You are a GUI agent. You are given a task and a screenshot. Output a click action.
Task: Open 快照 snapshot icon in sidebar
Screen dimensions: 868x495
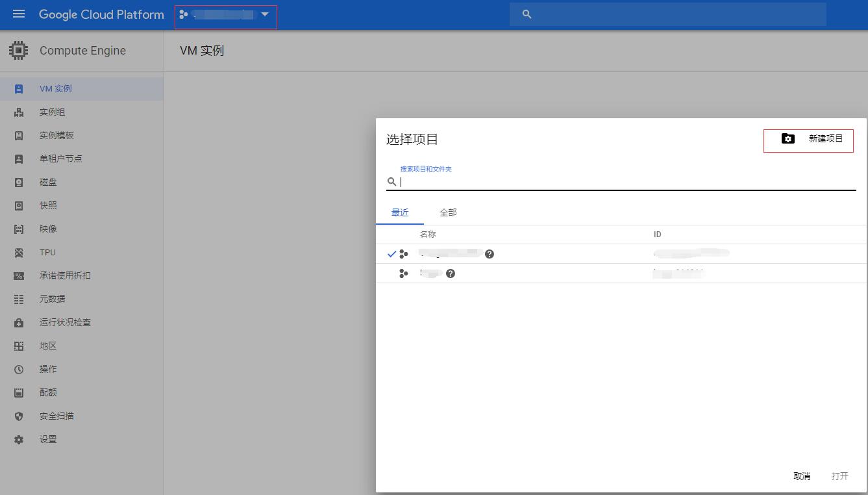click(x=19, y=206)
